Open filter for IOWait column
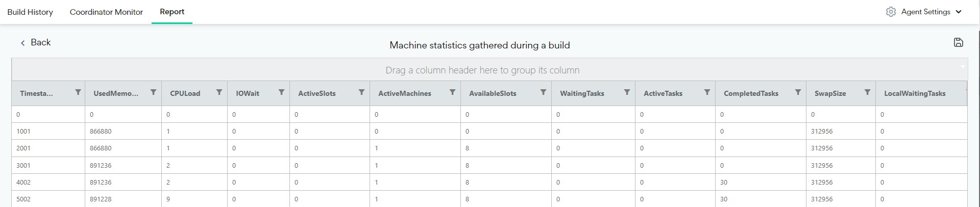This screenshot has width=980, height=207. click(x=281, y=92)
